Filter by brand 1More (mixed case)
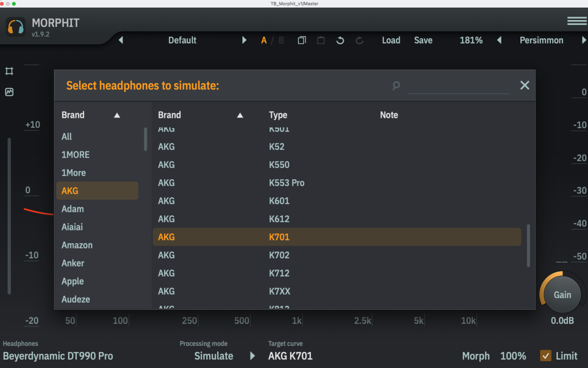 click(x=97, y=173)
